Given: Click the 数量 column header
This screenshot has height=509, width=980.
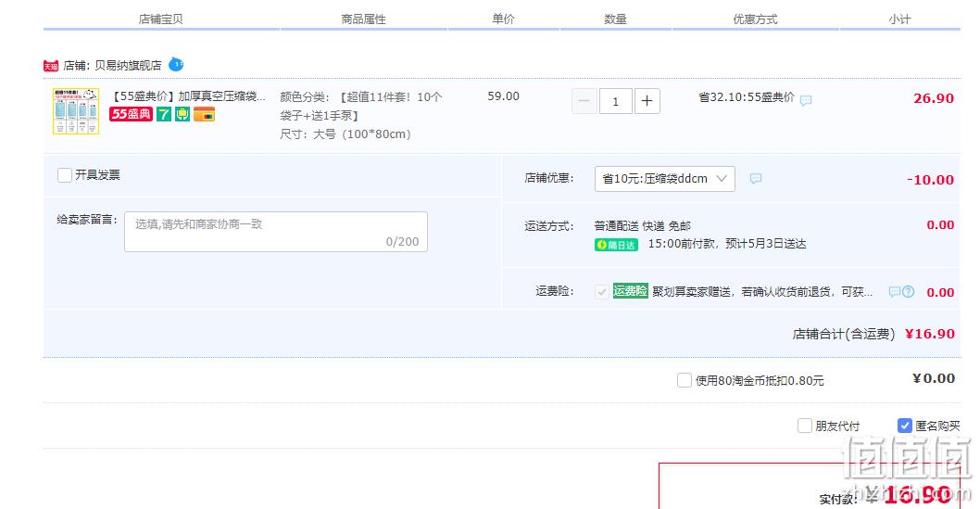Looking at the screenshot, I should pos(615,19).
